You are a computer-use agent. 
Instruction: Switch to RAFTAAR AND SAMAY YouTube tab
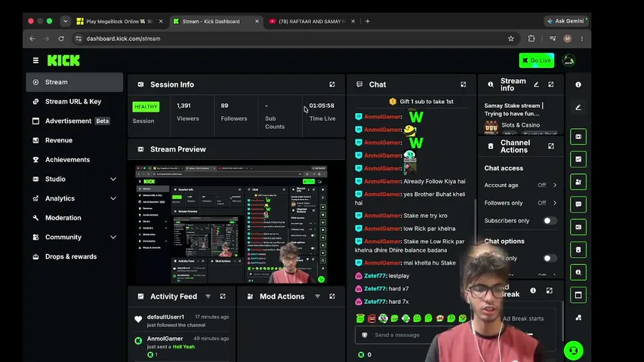(x=312, y=21)
